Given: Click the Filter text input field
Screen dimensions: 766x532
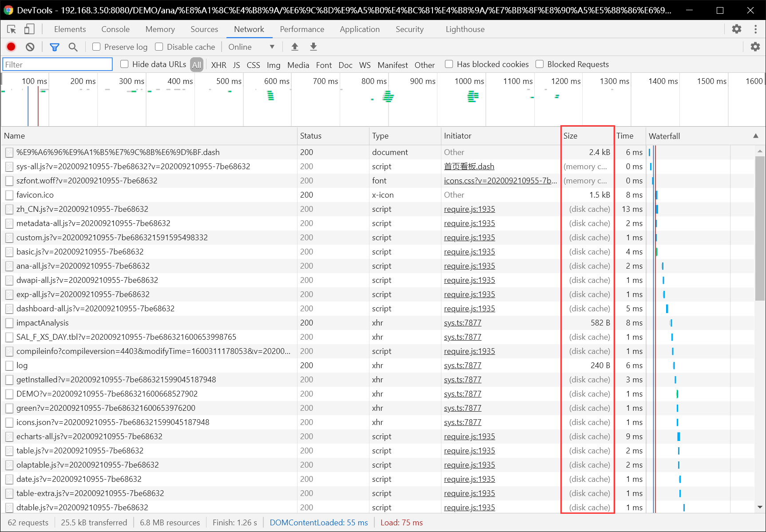Looking at the screenshot, I should 58,64.
